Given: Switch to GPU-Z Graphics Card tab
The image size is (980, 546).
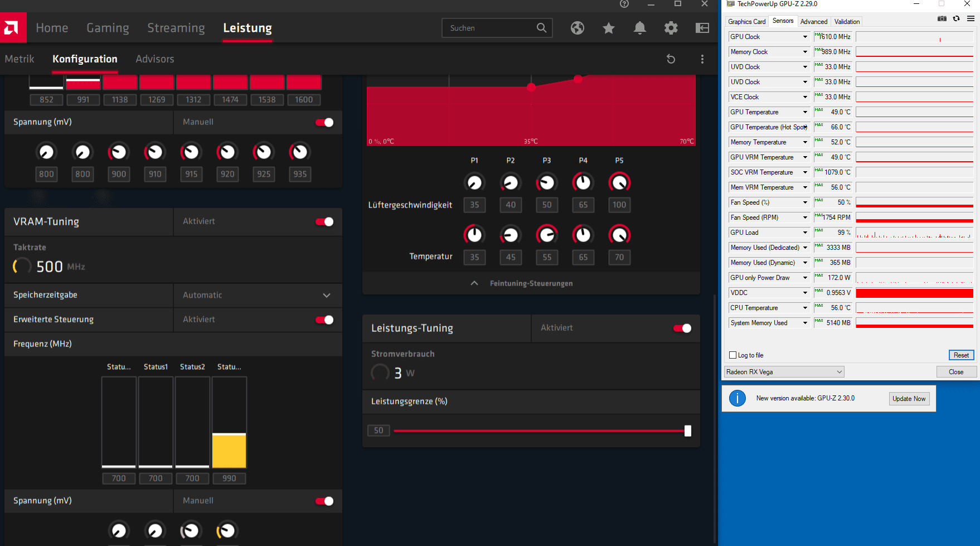Looking at the screenshot, I should pyautogui.click(x=747, y=22).
